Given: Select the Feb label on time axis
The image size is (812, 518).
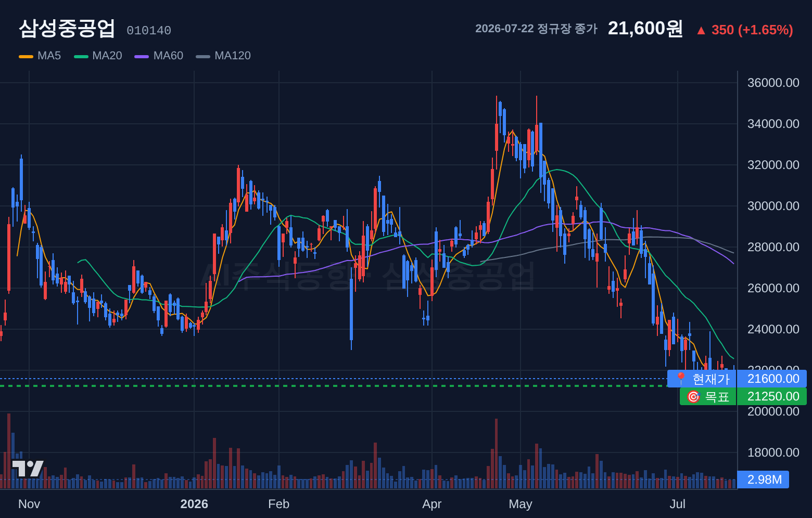Looking at the screenshot, I should coord(278,504).
